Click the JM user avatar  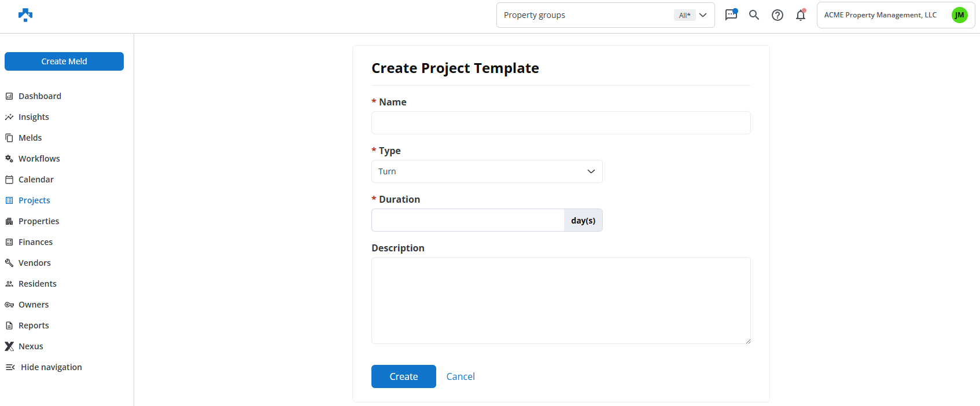959,15
